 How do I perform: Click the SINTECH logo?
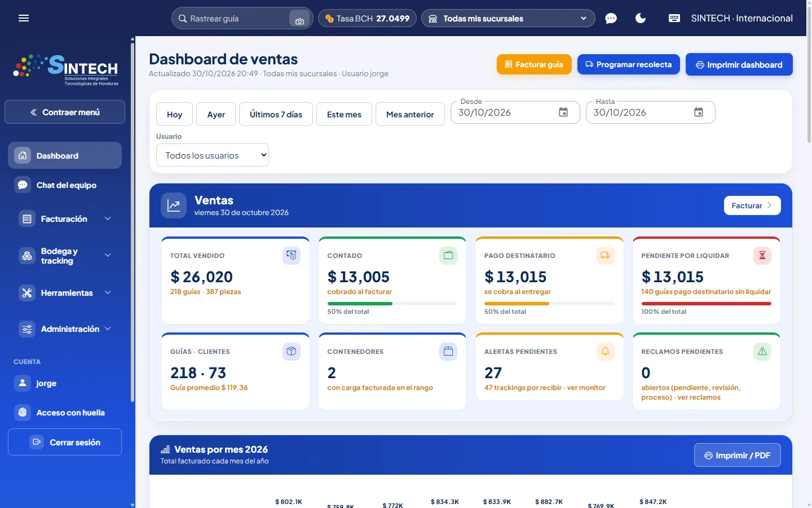click(65, 70)
